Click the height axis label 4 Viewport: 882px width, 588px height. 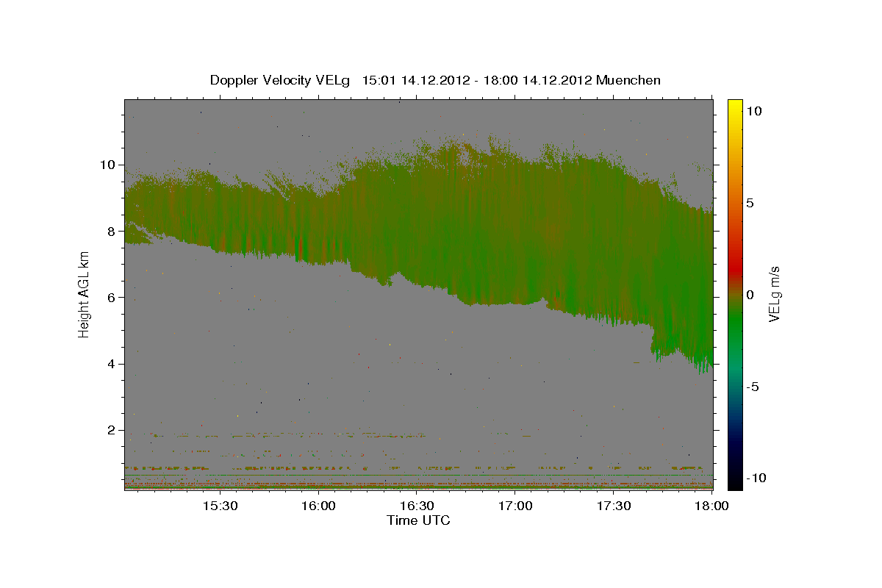click(x=112, y=364)
